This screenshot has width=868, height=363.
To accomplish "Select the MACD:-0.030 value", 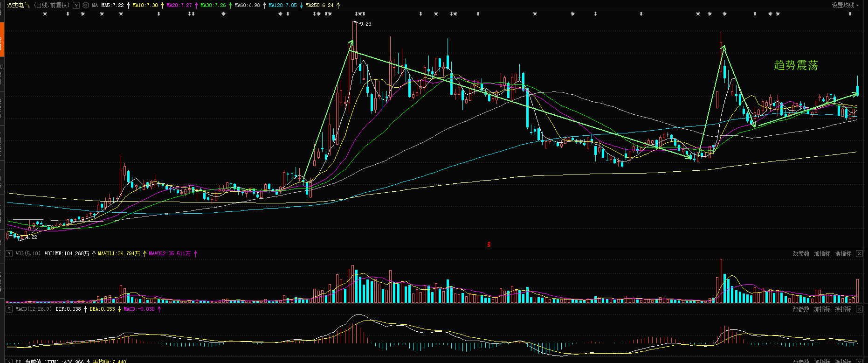I will click(139, 309).
